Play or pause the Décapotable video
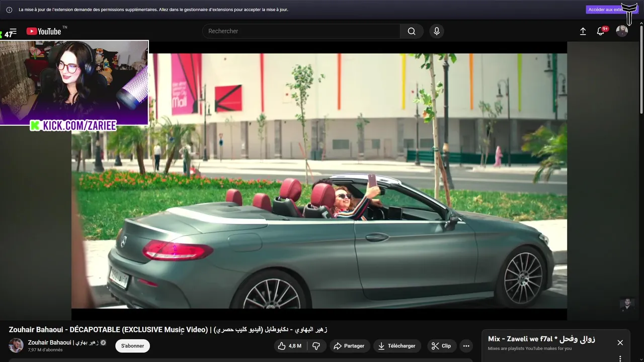644x362 pixels. (319, 180)
